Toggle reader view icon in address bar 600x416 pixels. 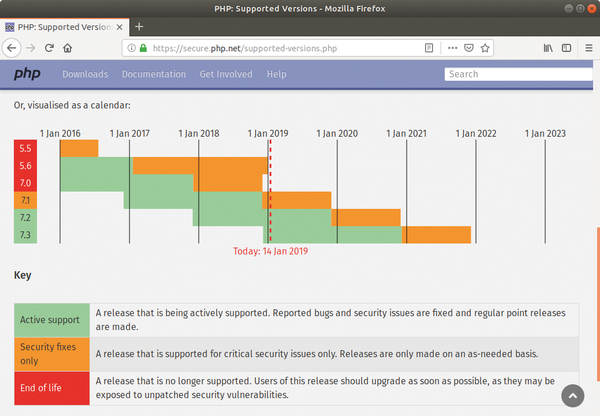(429, 48)
